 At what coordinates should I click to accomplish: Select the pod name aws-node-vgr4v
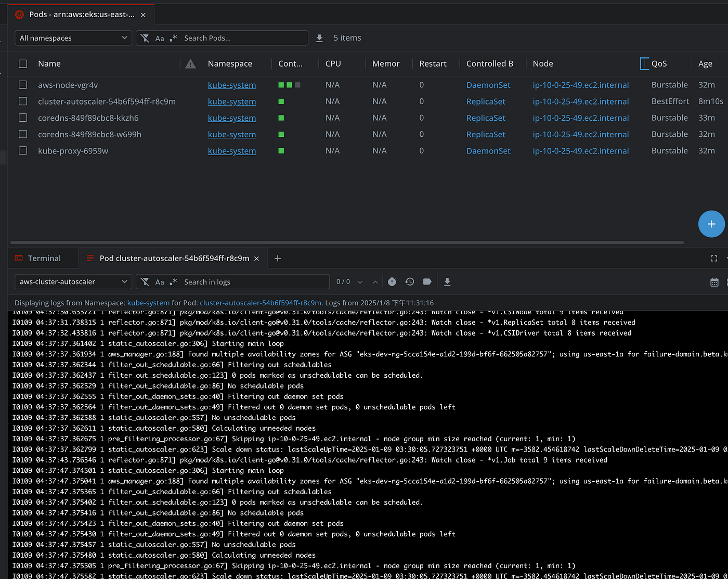click(68, 85)
